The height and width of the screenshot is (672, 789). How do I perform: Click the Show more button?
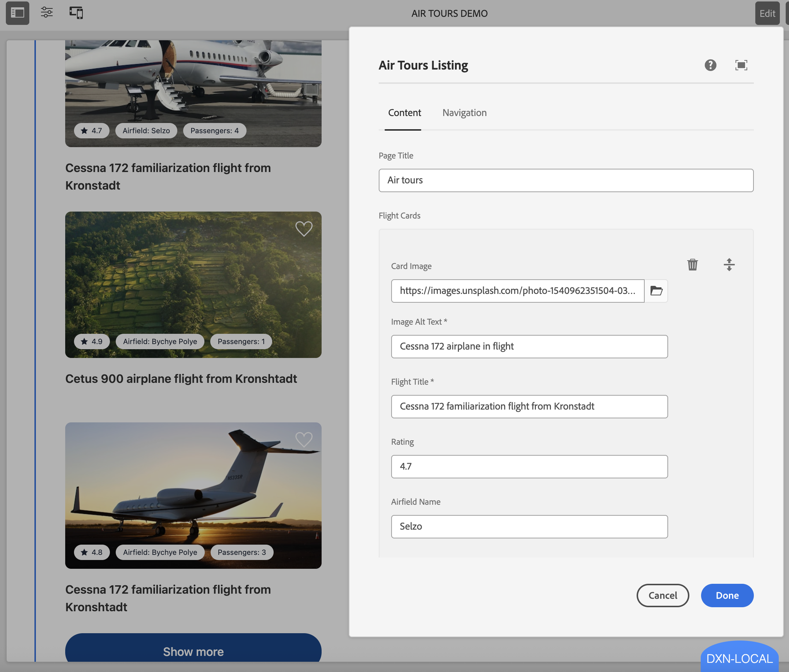tap(193, 652)
